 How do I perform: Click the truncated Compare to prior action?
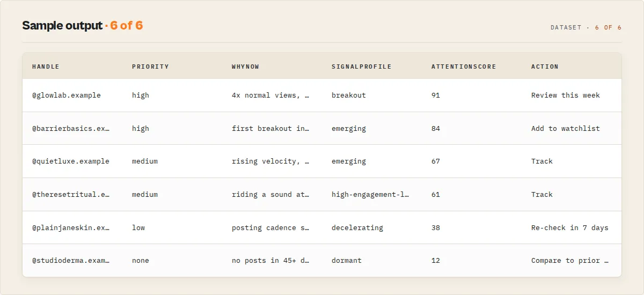[570, 260]
